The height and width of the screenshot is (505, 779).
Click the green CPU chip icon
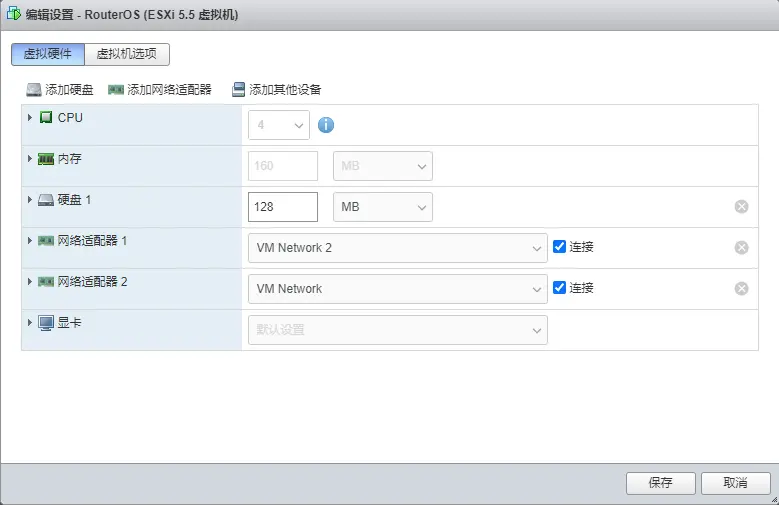[46, 117]
